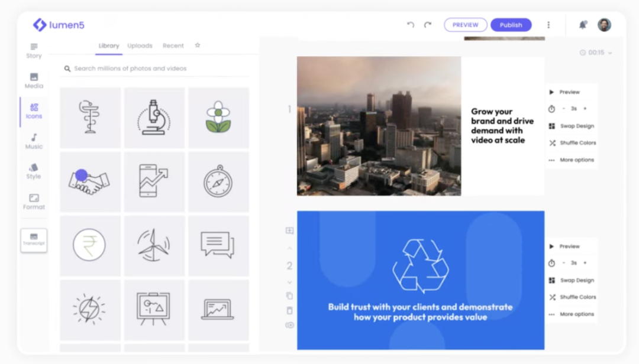The image size is (639, 364).
Task: Increase scene 1 duration
Action: click(585, 109)
